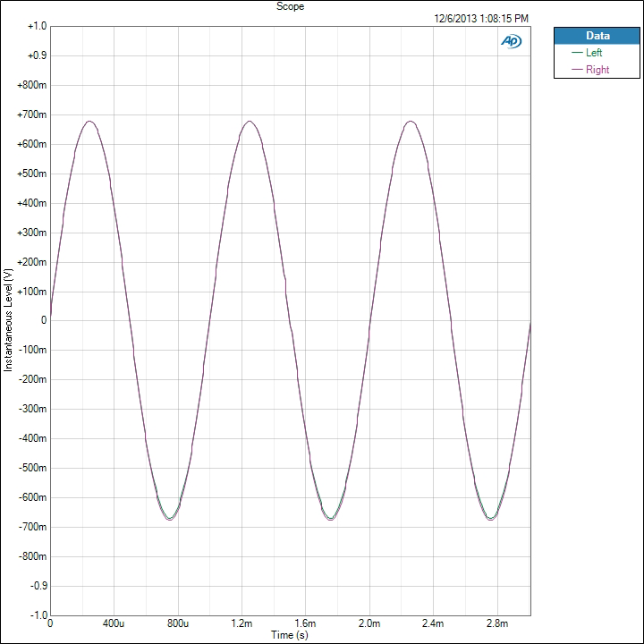Image resolution: width=644 pixels, height=644 pixels.
Task: Click the green line swatch for Left
Action: point(577,53)
